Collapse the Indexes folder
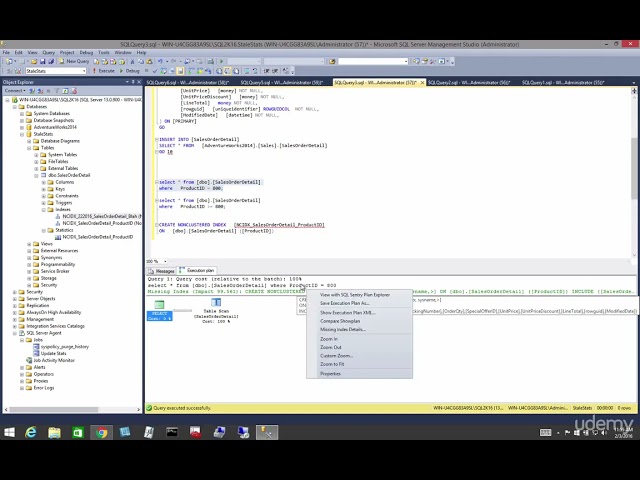The image size is (640, 480). pyautogui.click(x=44, y=209)
